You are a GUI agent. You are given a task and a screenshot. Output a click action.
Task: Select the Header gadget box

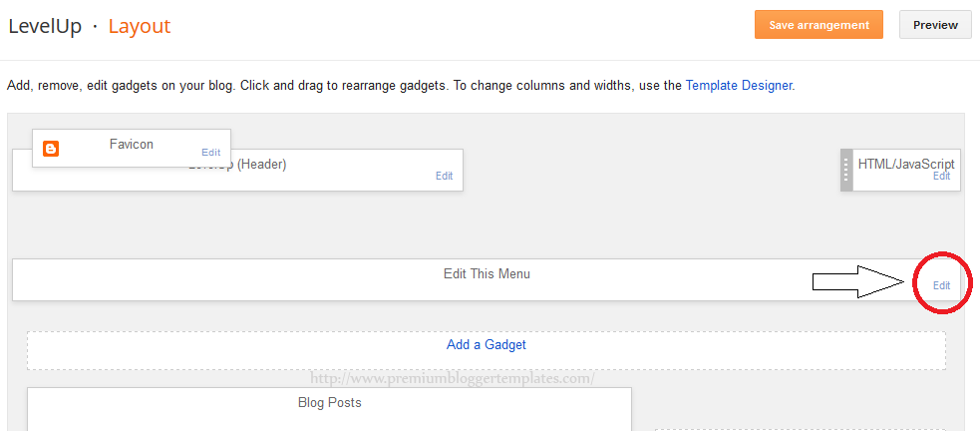pos(237,170)
